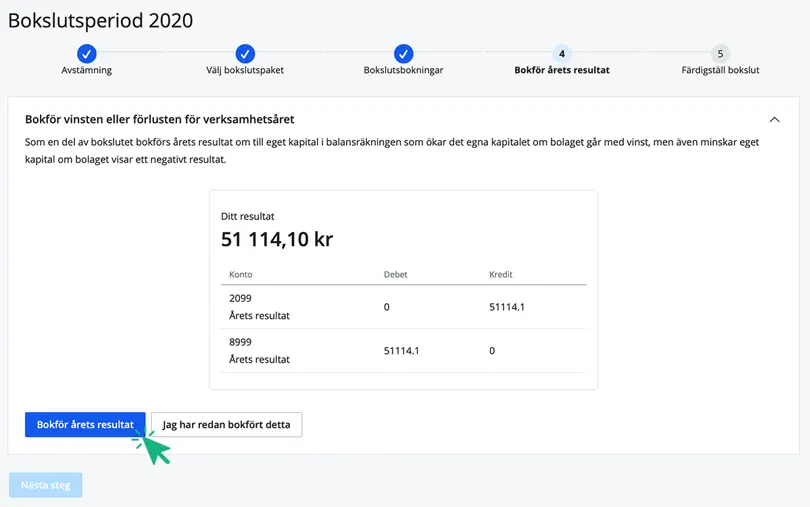
Task: Click the explanatory paragraph starting Som en del
Action: point(392,150)
